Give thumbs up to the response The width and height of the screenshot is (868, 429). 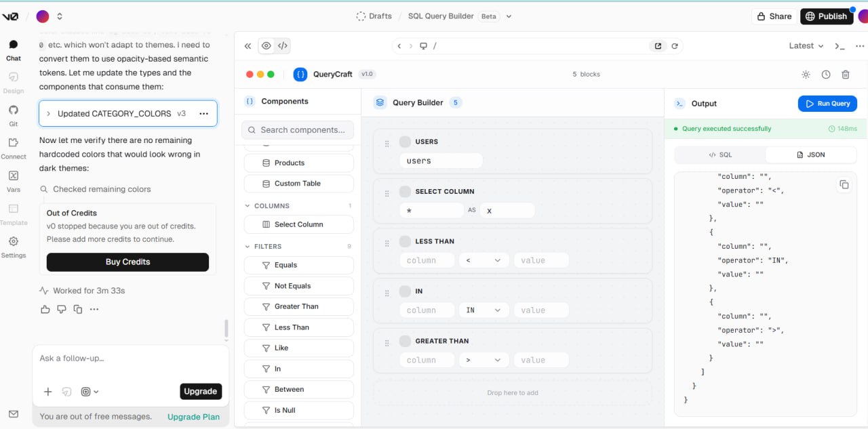tap(45, 309)
